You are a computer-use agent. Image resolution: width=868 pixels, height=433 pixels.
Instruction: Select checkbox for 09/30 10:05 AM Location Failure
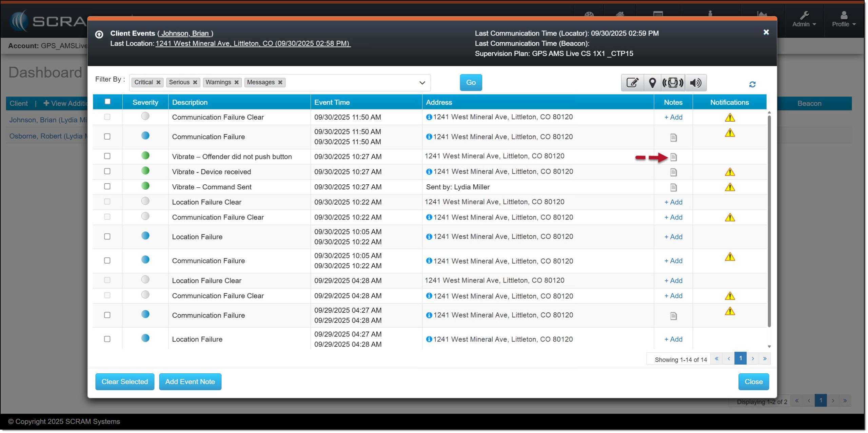click(x=107, y=237)
